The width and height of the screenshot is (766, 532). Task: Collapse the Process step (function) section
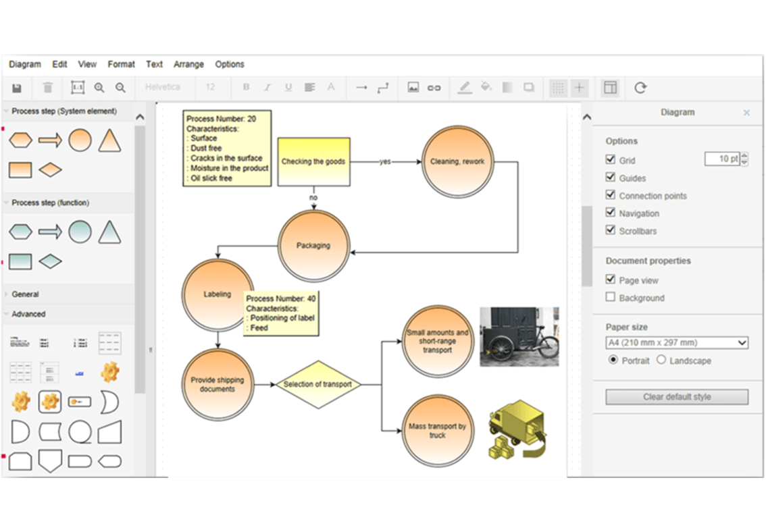[50, 203]
